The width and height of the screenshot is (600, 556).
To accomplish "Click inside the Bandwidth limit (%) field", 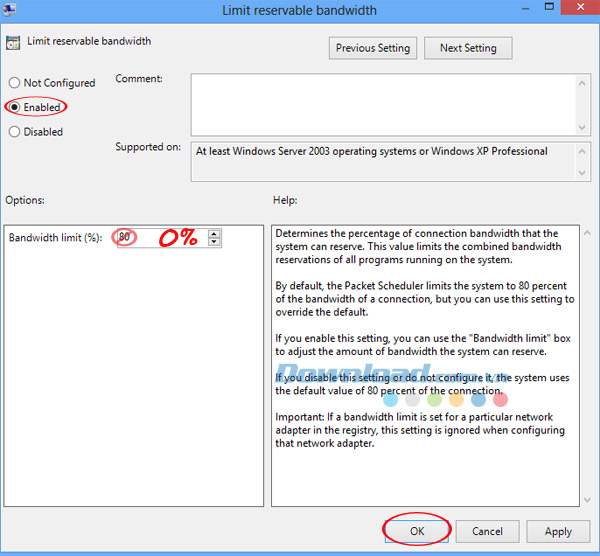I will (x=160, y=238).
